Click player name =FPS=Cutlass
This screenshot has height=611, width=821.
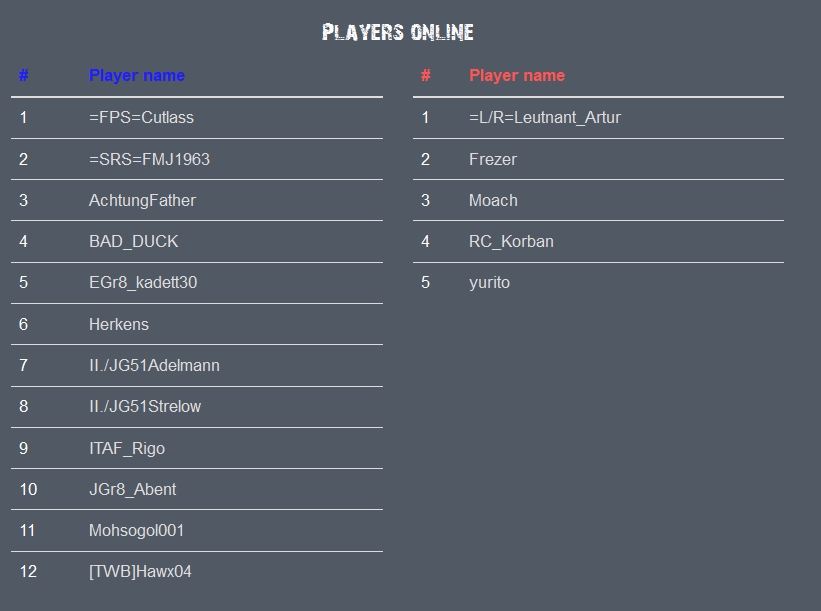(x=141, y=117)
